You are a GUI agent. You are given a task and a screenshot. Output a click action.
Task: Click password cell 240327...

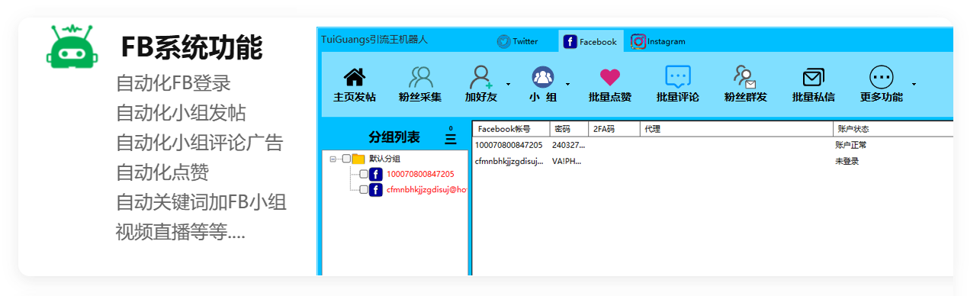(568, 145)
